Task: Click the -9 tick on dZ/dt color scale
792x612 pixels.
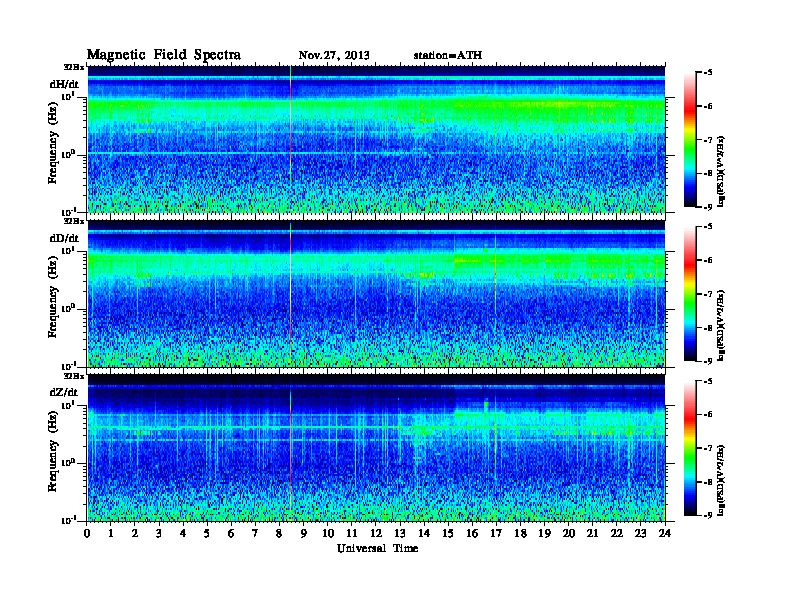Action: tap(708, 516)
